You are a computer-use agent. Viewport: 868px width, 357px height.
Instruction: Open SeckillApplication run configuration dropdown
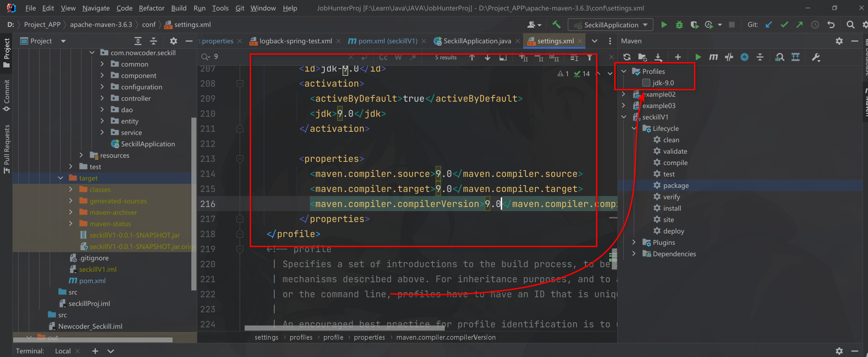pyautogui.click(x=611, y=25)
